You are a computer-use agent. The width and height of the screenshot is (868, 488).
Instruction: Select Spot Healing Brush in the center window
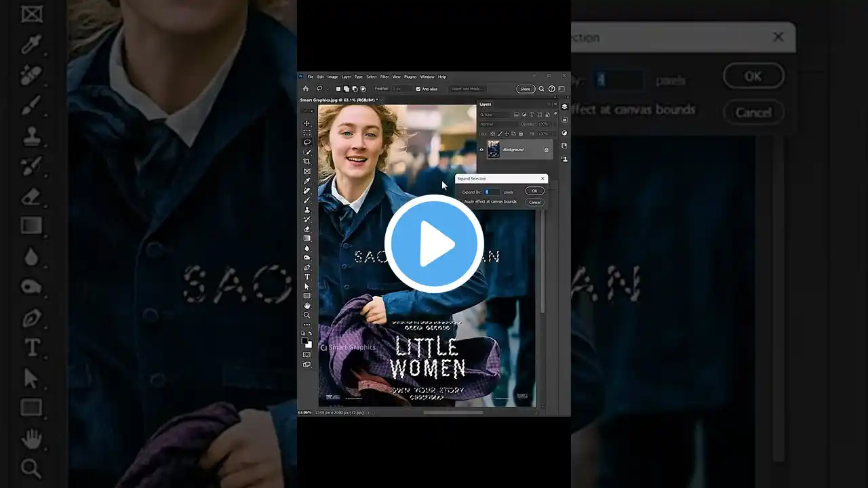point(307,190)
